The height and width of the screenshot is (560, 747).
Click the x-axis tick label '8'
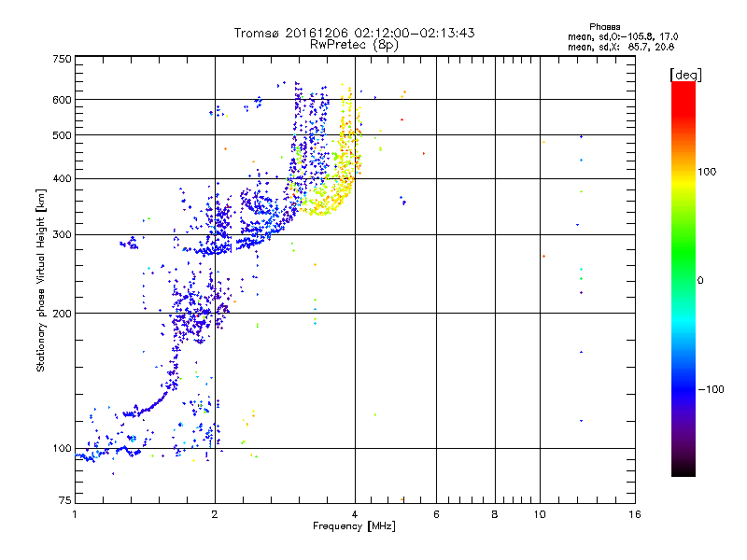[x=495, y=514]
